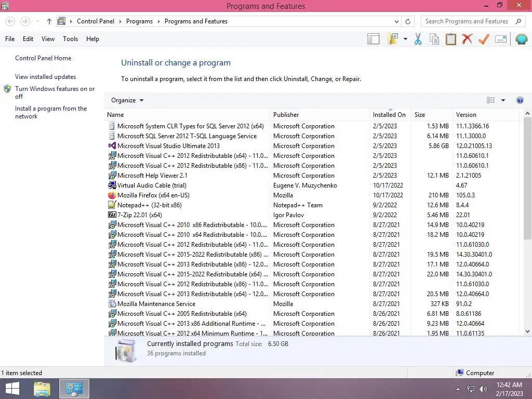This screenshot has width=532, height=399.
Task: Expand the address bar history dropdown
Action: pyautogui.click(x=396, y=21)
